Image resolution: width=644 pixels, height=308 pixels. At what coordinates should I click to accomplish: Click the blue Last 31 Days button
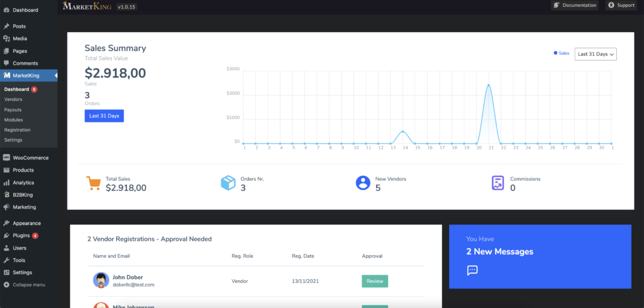pos(104,116)
